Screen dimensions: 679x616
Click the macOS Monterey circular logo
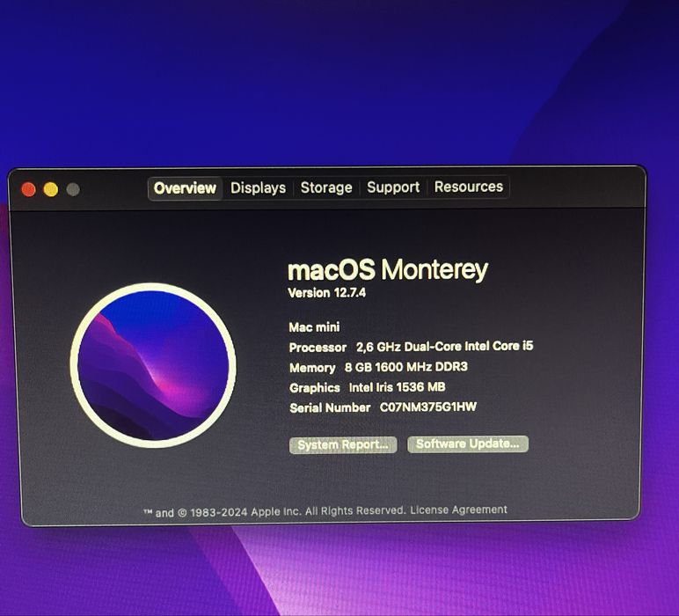coord(153,365)
